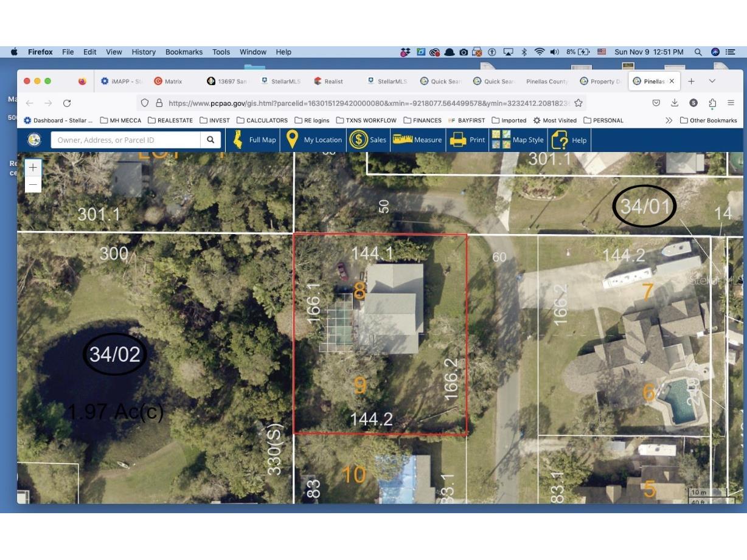Viewport: 747px width, 560px height.
Task: Toggle the bookmark star in the address bar
Action: tap(577, 103)
